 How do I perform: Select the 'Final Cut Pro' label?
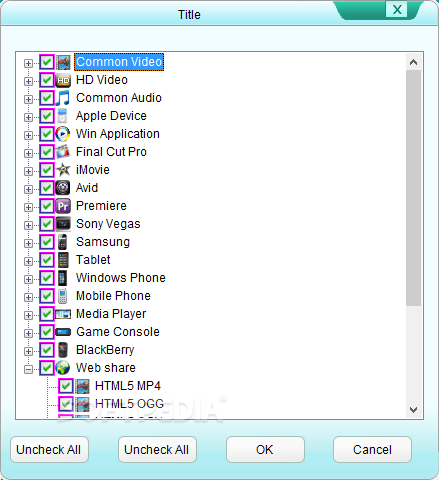pyautogui.click(x=111, y=152)
